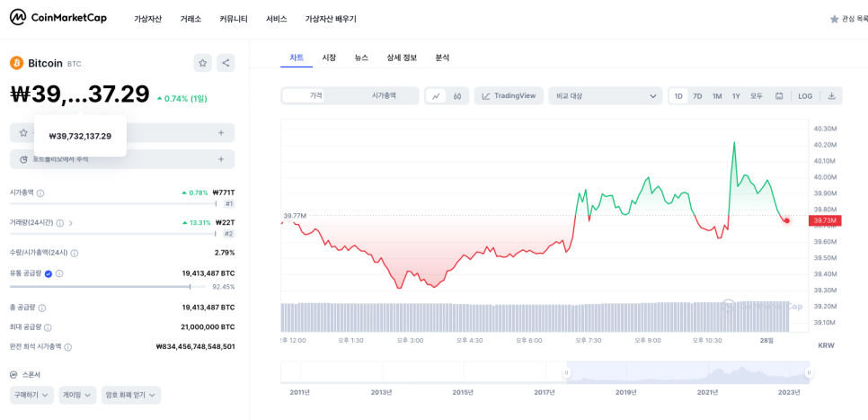Set chart range to 1D
The image size is (868, 420).
pos(678,96)
